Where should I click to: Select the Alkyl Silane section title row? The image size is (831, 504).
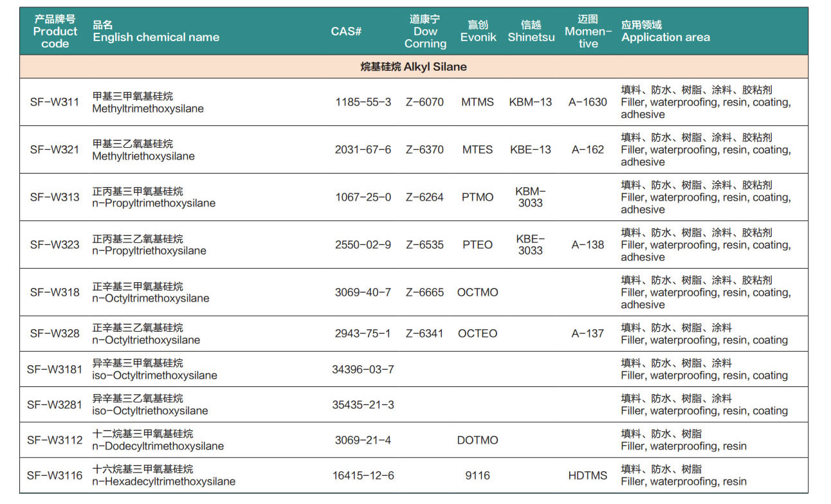point(414,67)
